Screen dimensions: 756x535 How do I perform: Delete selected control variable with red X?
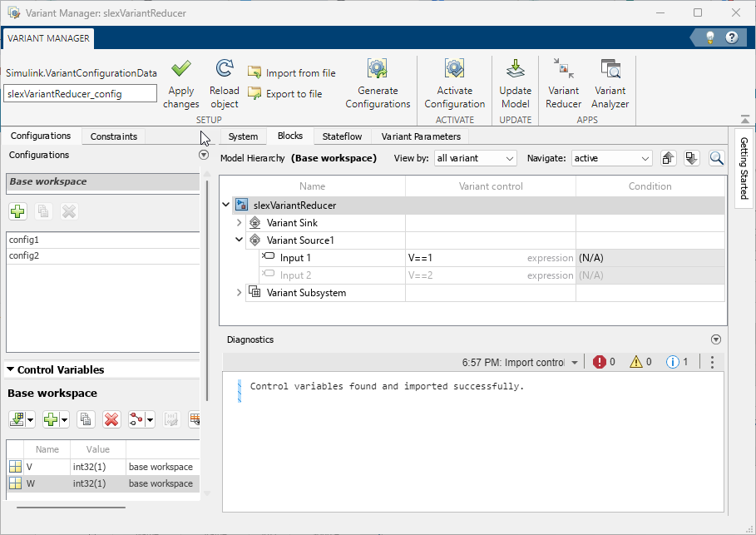[111, 419]
